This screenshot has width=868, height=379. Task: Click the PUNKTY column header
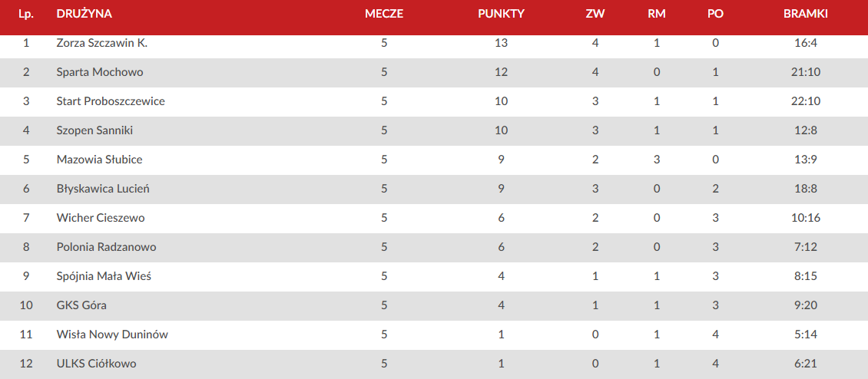pyautogui.click(x=501, y=15)
